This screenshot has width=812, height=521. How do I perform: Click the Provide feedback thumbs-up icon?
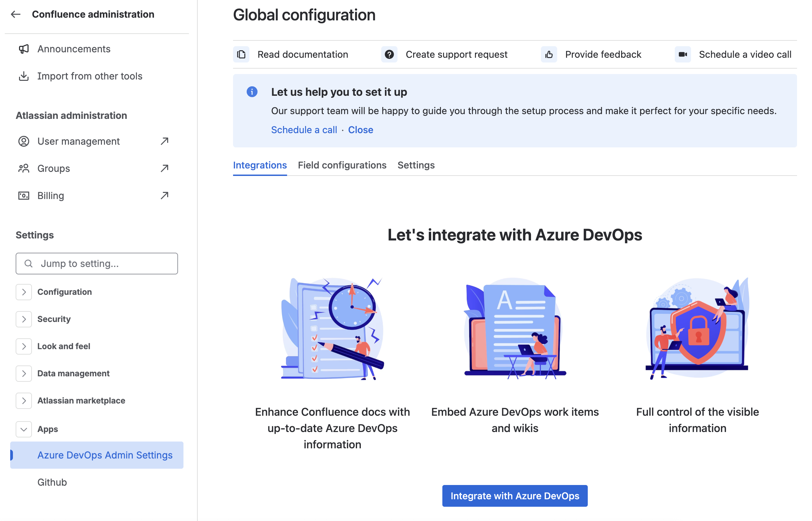click(x=549, y=54)
